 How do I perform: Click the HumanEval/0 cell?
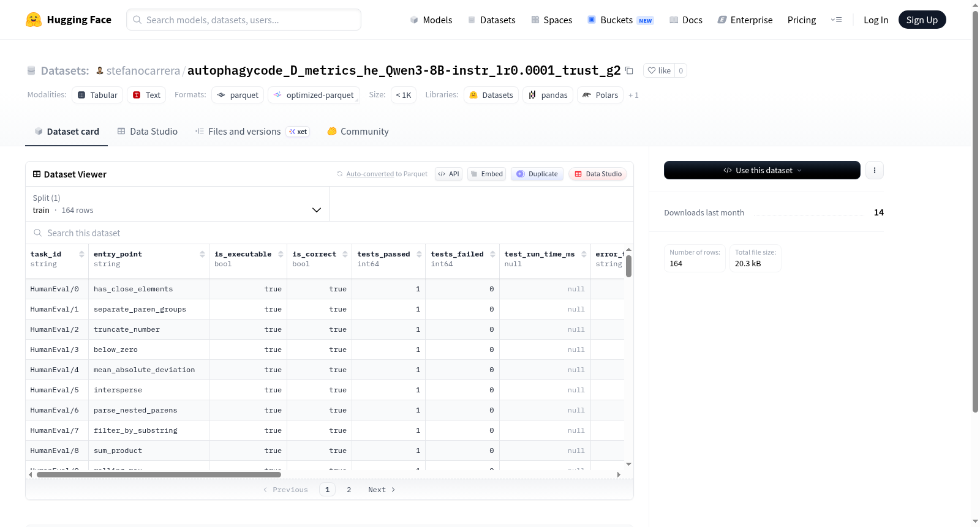point(57,289)
